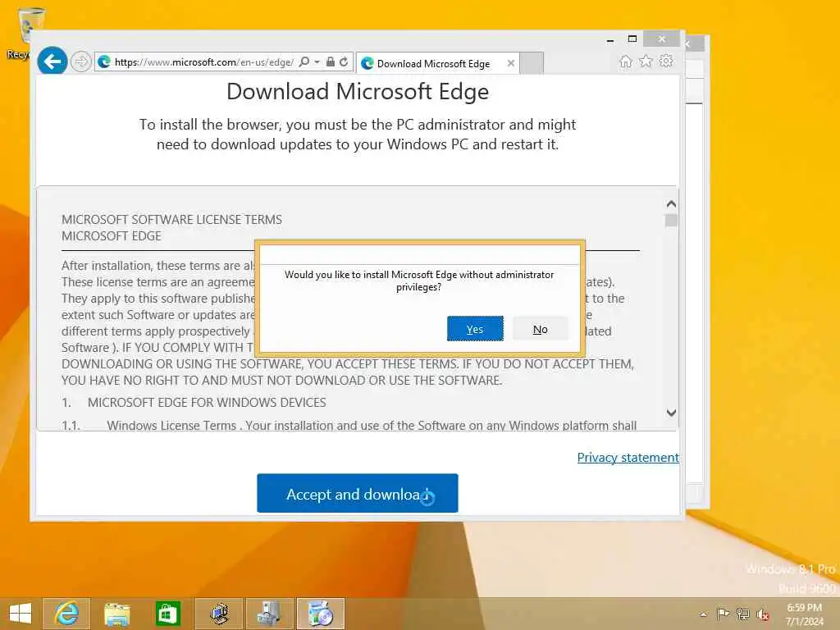Show hidden tray icons arrow
The height and width of the screenshot is (630, 840).
(x=703, y=614)
